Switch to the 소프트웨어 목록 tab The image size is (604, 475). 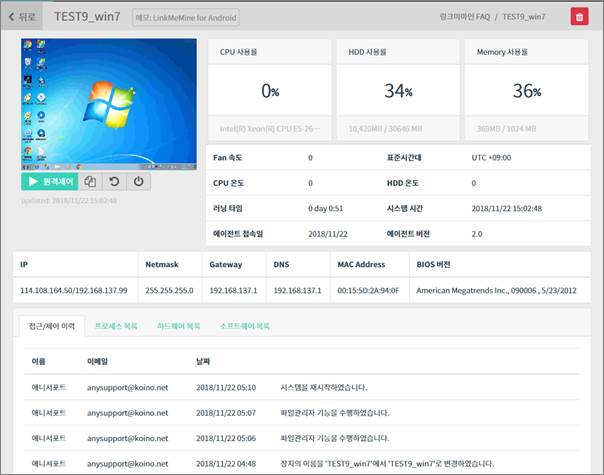pyautogui.click(x=245, y=326)
